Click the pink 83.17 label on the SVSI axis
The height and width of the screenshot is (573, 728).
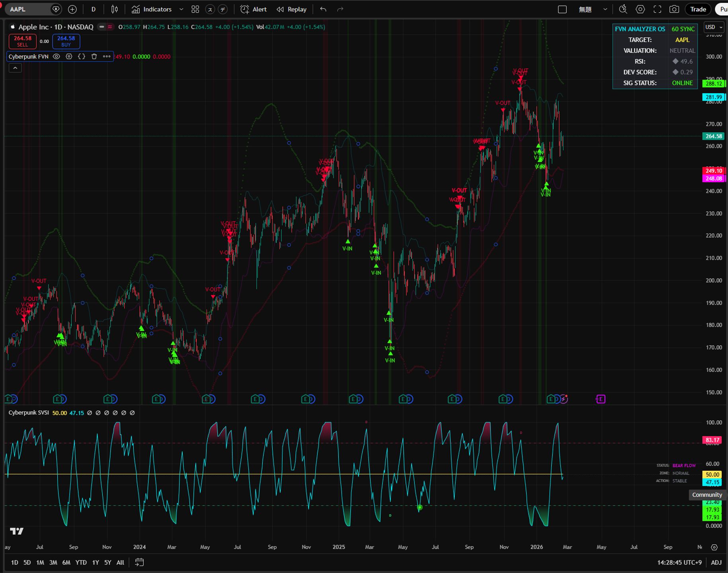tap(712, 440)
